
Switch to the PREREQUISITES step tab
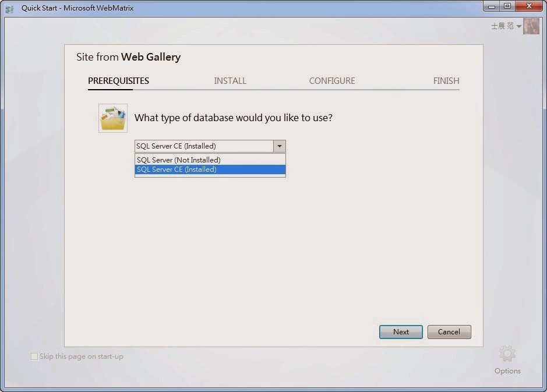pyautogui.click(x=118, y=81)
